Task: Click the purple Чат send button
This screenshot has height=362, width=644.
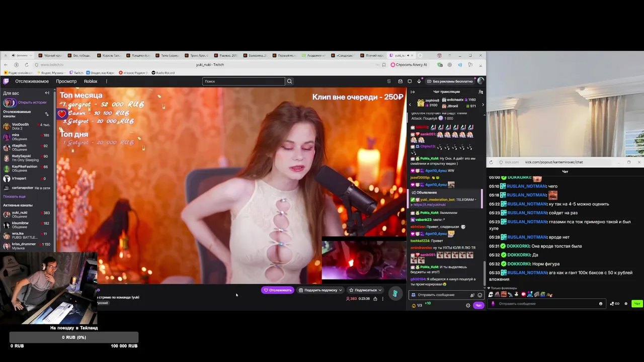Action: click(x=478, y=305)
